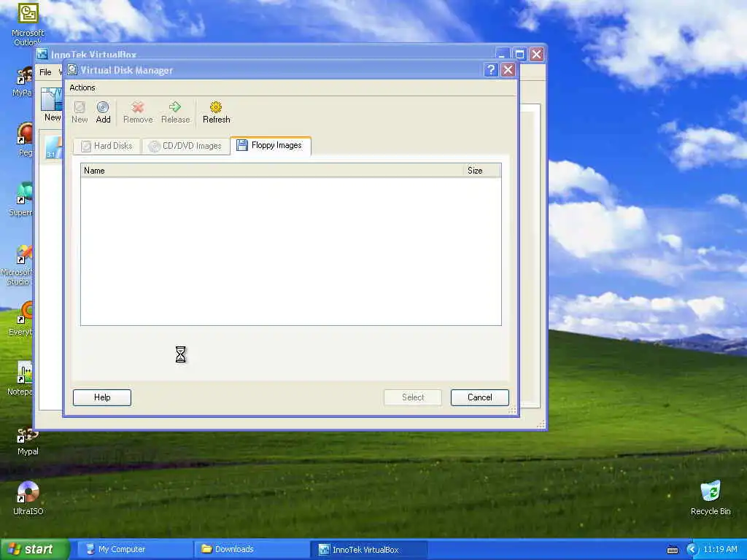Click the dialog's question mark help button
This screenshot has width=747, height=560.
pyautogui.click(x=491, y=70)
